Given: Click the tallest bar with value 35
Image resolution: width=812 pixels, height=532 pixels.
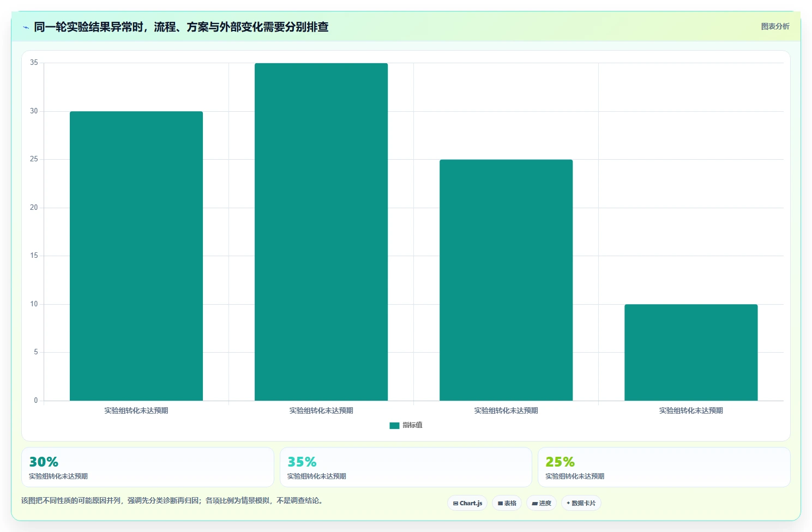Looking at the screenshot, I should coord(321,232).
